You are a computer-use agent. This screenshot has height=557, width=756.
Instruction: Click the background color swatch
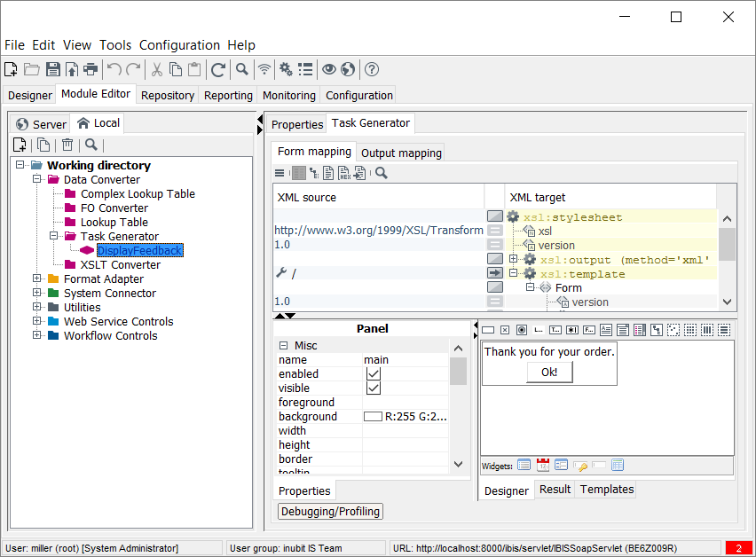[x=373, y=417]
